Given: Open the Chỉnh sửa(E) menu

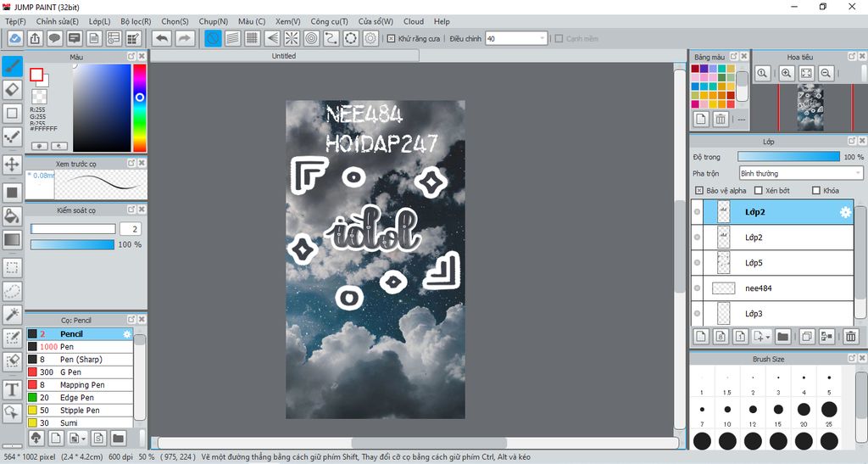Looking at the screenshot, I should click(57, 21).
